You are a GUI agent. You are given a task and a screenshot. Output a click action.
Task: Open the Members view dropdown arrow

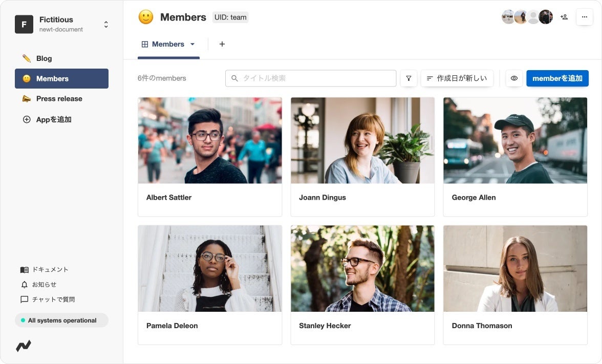(192, 44)
